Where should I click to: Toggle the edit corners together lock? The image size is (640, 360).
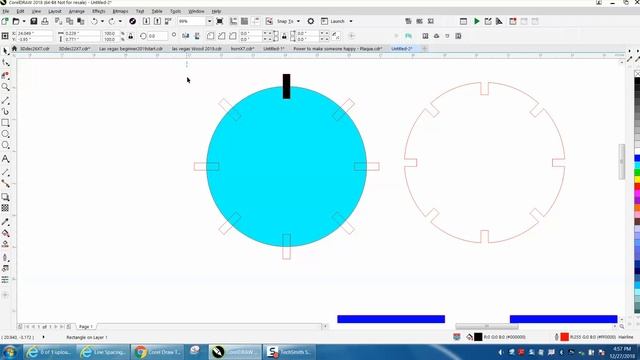(284, 36)
